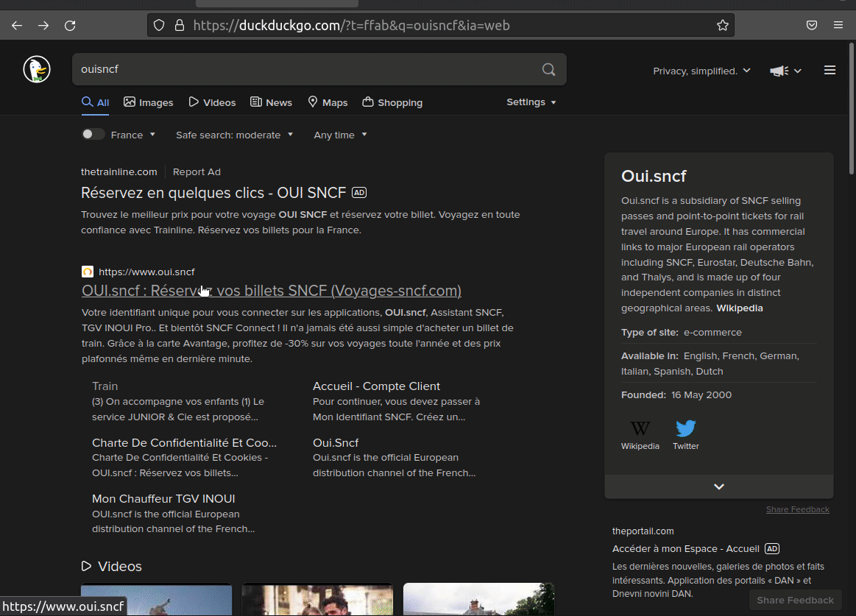Toggle the France region switch
The image size is (856, 616).
pyautogui.click(x=93, y=135)
